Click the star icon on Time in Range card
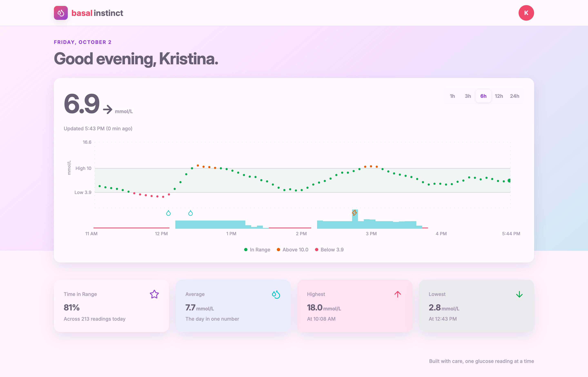588x377 pixels. click(x=154, y=294)
